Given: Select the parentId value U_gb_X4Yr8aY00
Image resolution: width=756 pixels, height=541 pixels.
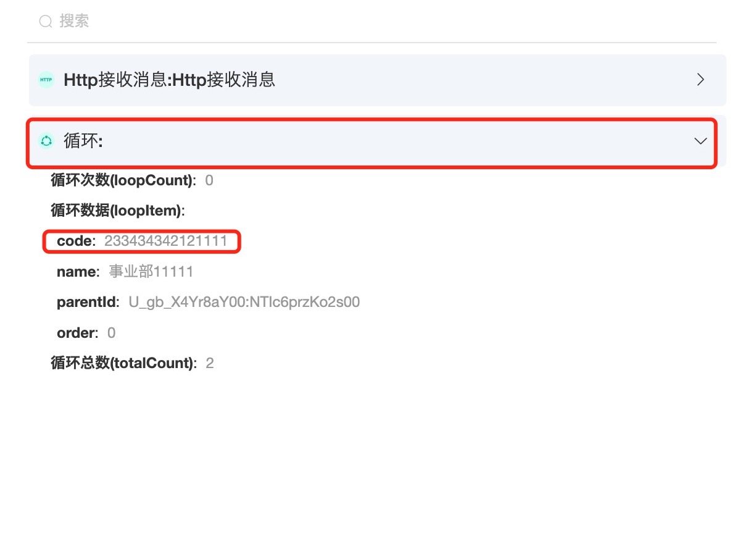Looking at the screenshot, I should tap(244, 302).
